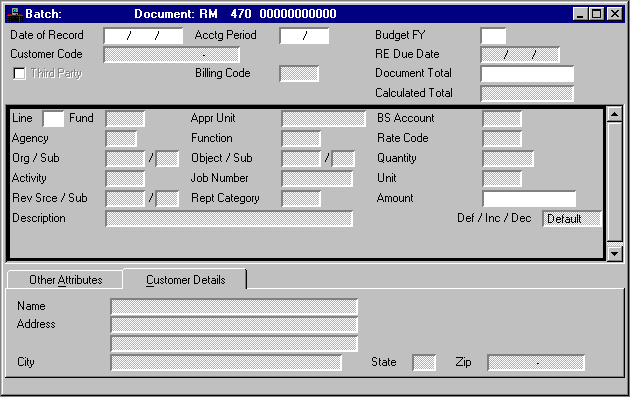630x397 pixels.
Task: Focus the first Address line field
Action: point(234,325)
